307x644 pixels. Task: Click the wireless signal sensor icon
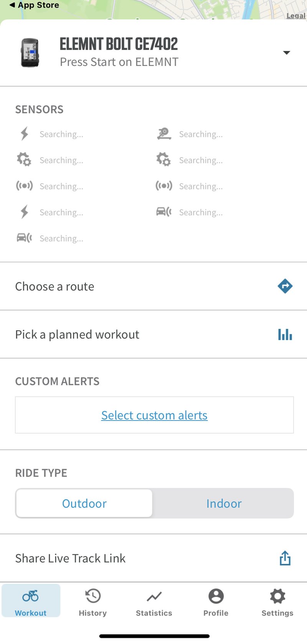pos(25,186)
